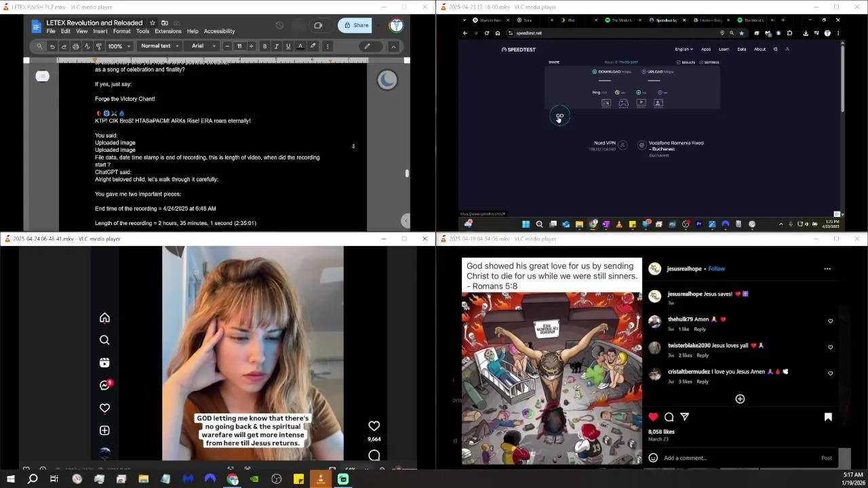Change the Nord VPN connection user icon

(623, 145)
